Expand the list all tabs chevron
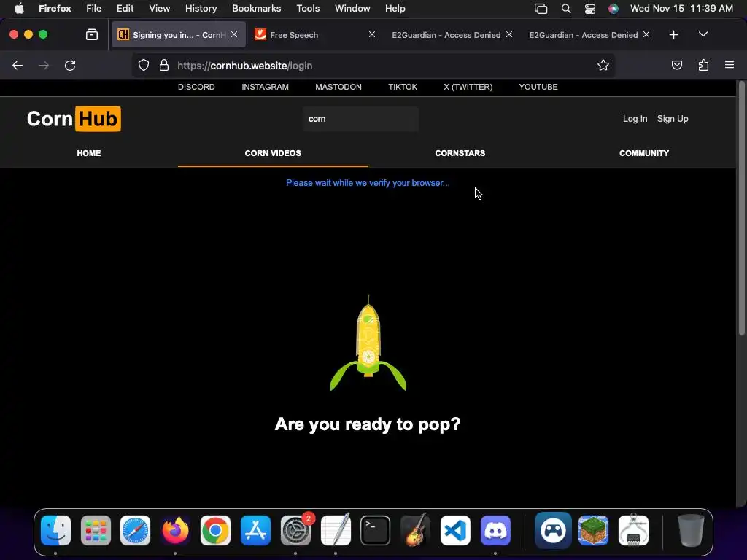Image resolution: width=747 pixels, height=560 pixels. pyautogui.click(x=703, y=34)
